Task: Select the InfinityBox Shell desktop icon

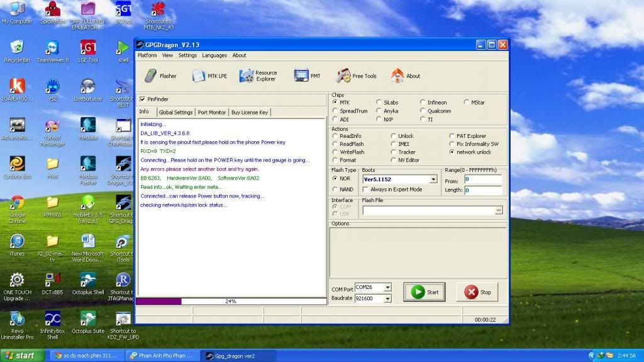Action: click(x=53, y=325)
